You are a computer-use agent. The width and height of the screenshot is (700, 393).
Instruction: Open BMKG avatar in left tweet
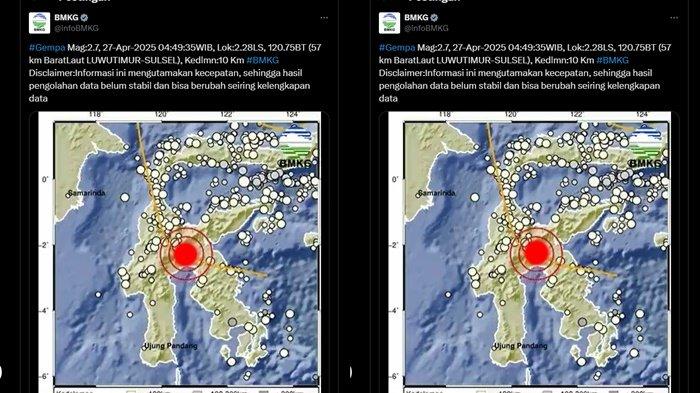pos(39,23)
